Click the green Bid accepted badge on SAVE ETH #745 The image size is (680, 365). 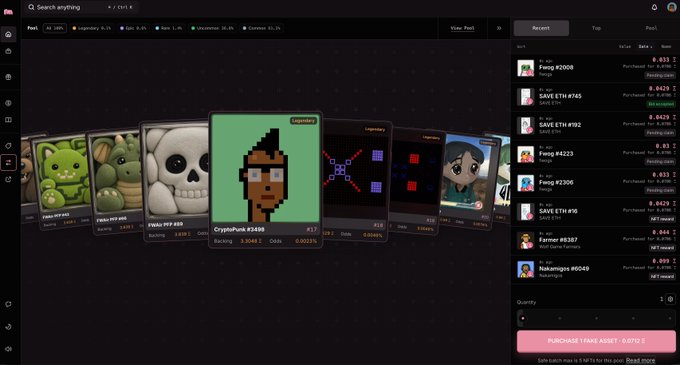(x=661, y=104)
